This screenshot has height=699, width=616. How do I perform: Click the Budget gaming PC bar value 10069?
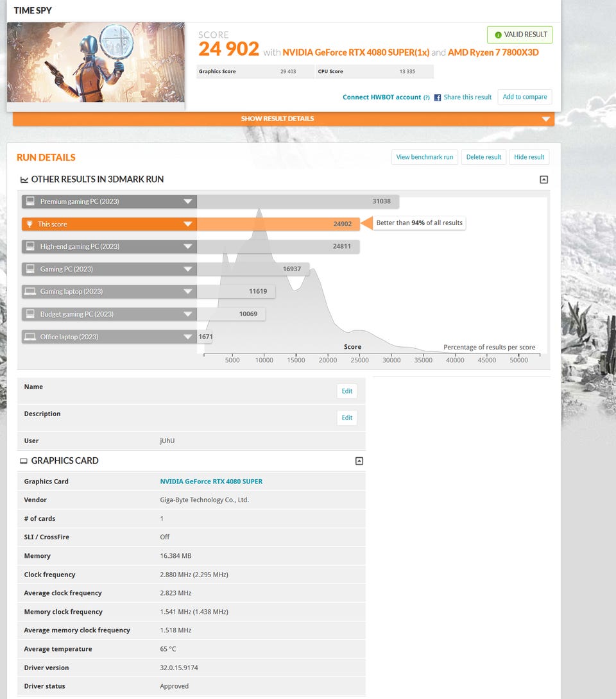(x=248, y=314)
